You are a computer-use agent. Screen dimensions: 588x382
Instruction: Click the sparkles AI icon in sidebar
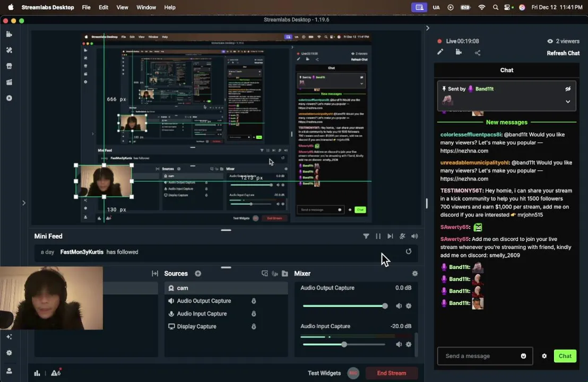click(x=10, y=337)
